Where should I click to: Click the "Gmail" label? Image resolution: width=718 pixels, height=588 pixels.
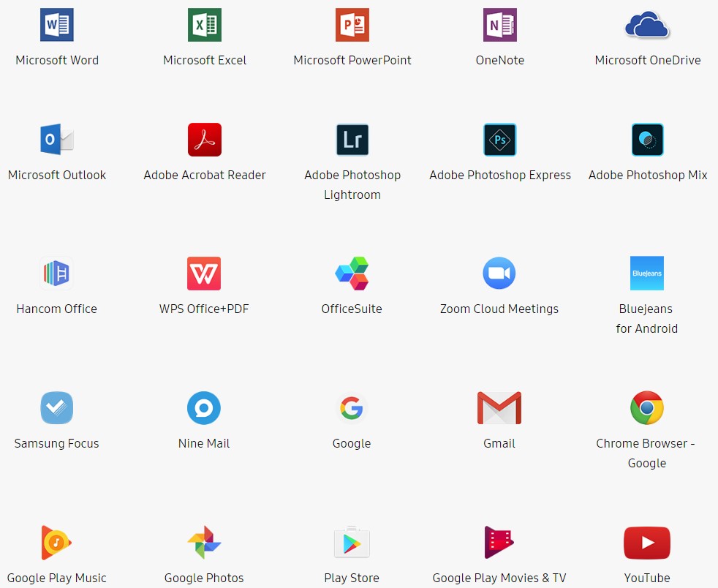pyautogui.click(x=499, y=443)
